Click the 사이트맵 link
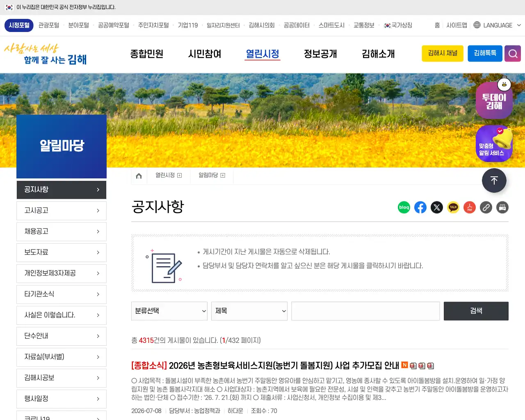 (457, 25)
